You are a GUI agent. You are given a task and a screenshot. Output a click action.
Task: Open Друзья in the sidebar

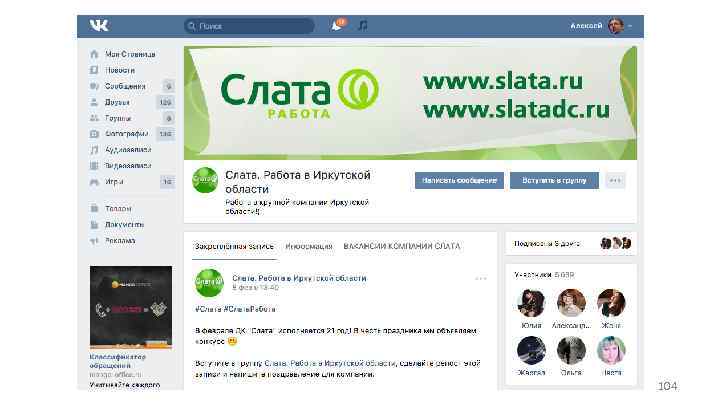point(117,102)
